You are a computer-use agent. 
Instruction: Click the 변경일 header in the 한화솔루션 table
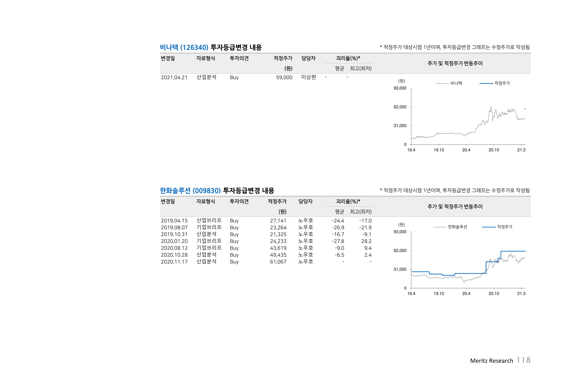168,201
